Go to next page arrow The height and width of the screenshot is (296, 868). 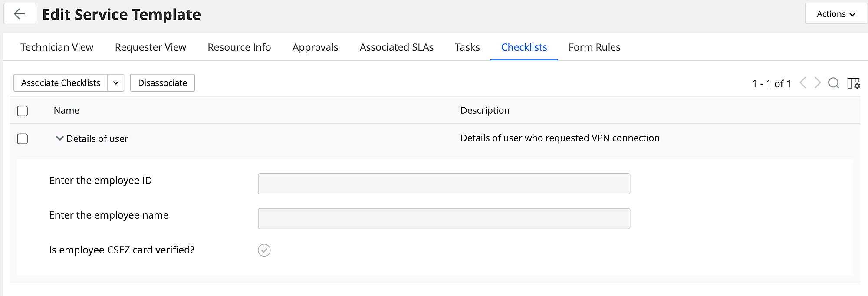(x=818, y=83)
